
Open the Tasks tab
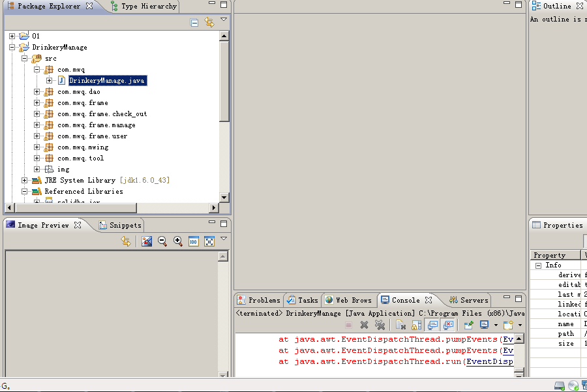pos(303,300)
